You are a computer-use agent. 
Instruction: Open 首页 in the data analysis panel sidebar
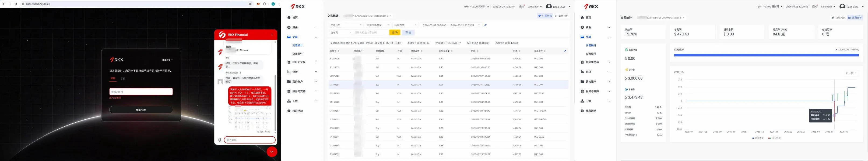tap(588, 17)
